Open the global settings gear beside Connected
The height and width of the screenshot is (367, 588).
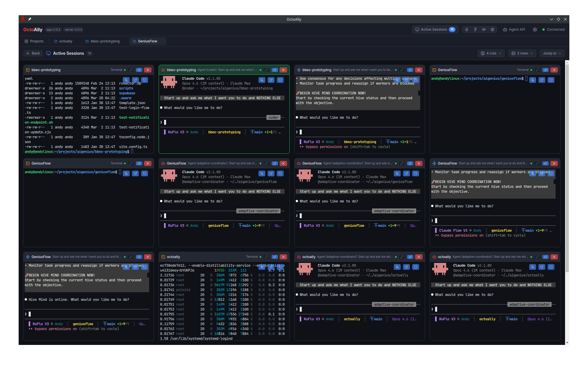[x=535, y=30]
